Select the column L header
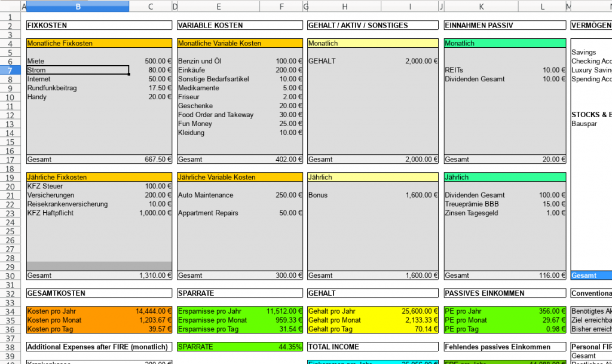 542,6
